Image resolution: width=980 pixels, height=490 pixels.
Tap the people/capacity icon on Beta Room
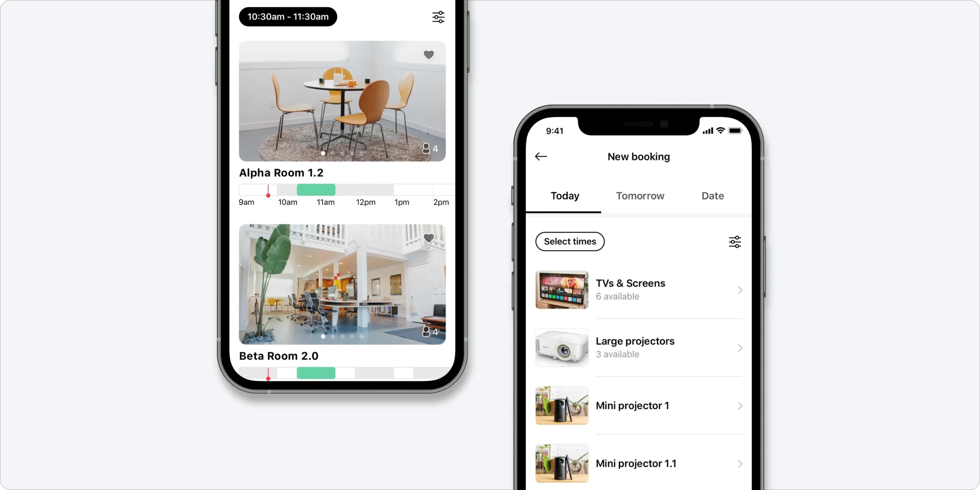427,331
